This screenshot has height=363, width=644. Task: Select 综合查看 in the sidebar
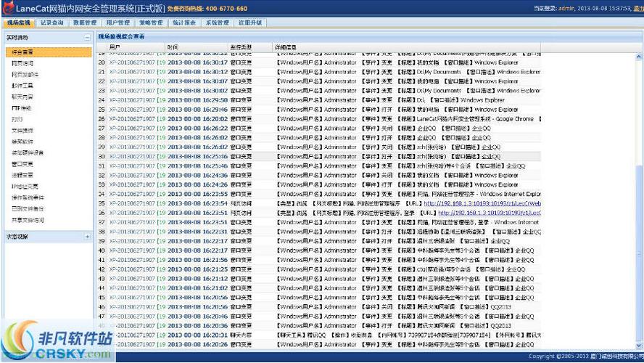[49, 52]
